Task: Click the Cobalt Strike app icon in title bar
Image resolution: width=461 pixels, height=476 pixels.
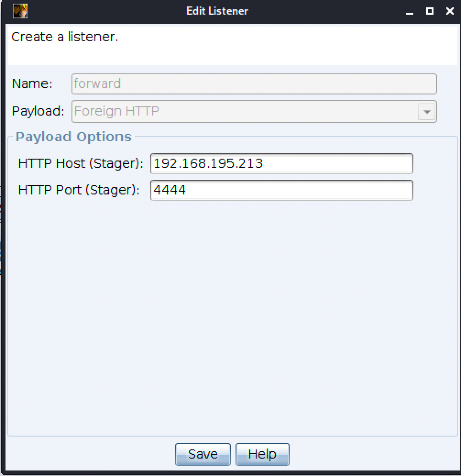Action: click(20, 11)
